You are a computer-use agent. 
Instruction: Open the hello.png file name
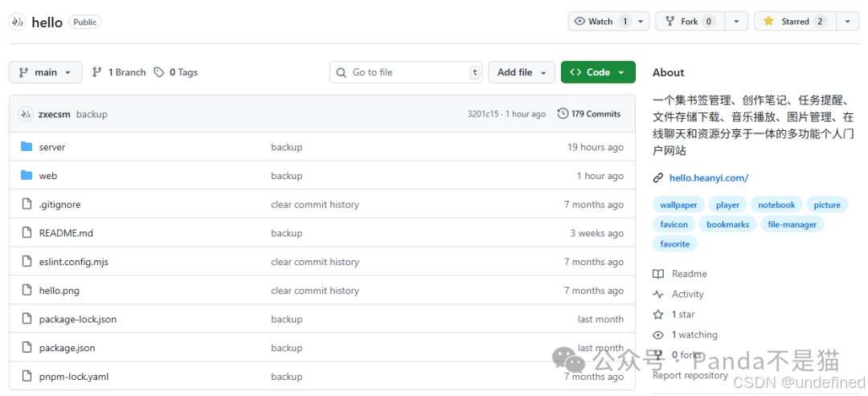[59, 291]
